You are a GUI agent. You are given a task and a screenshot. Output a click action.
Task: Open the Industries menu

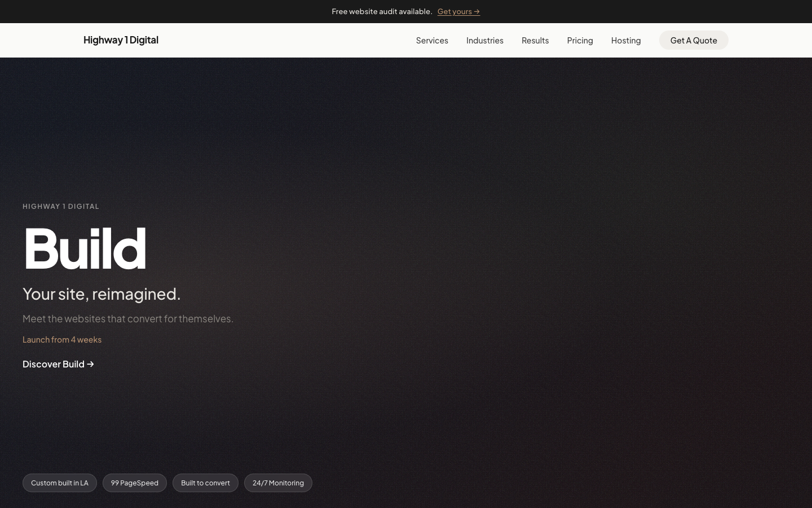point(484,40)
